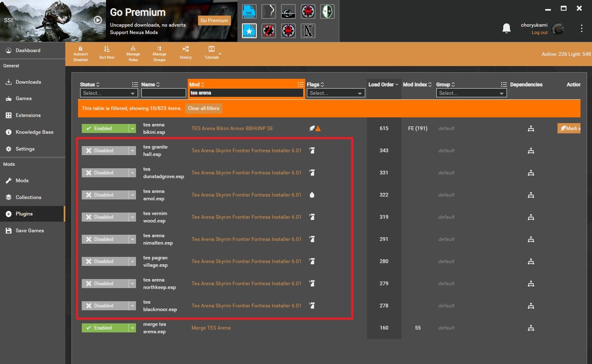
Task: Enable the tes arena northkeep.esp plugin
Action: pos(105,284)
